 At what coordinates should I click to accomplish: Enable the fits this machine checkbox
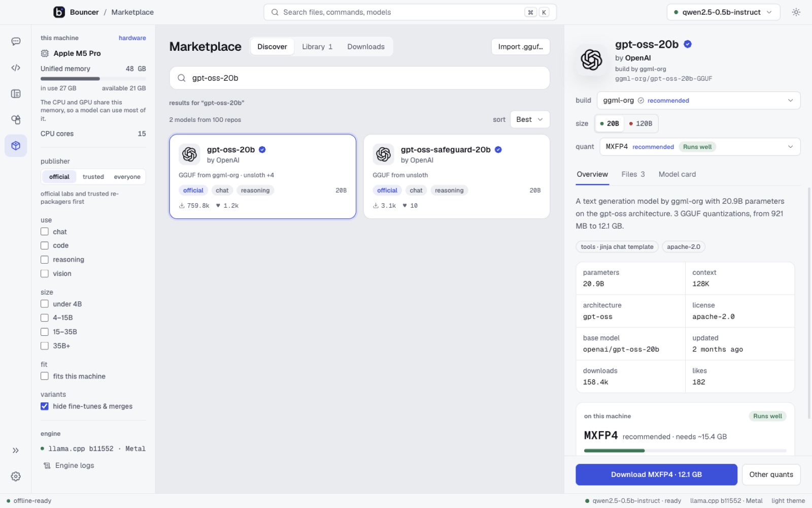45,376
